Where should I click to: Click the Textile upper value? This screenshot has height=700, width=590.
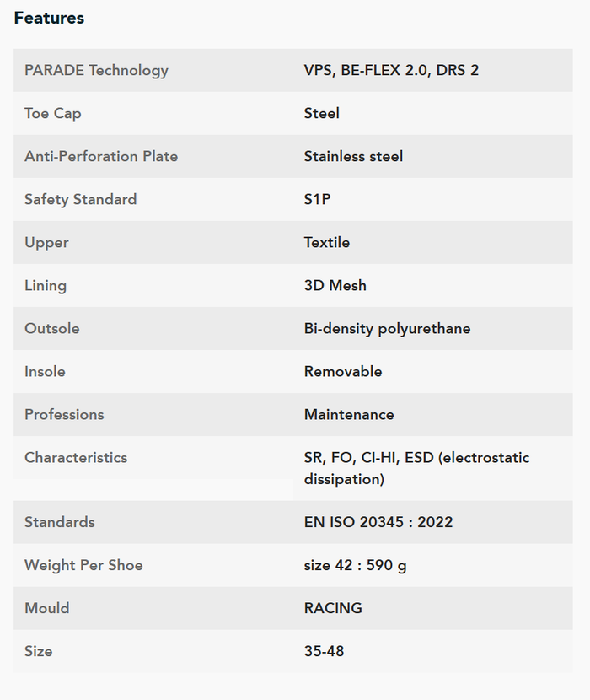click(x=327, y=242)
